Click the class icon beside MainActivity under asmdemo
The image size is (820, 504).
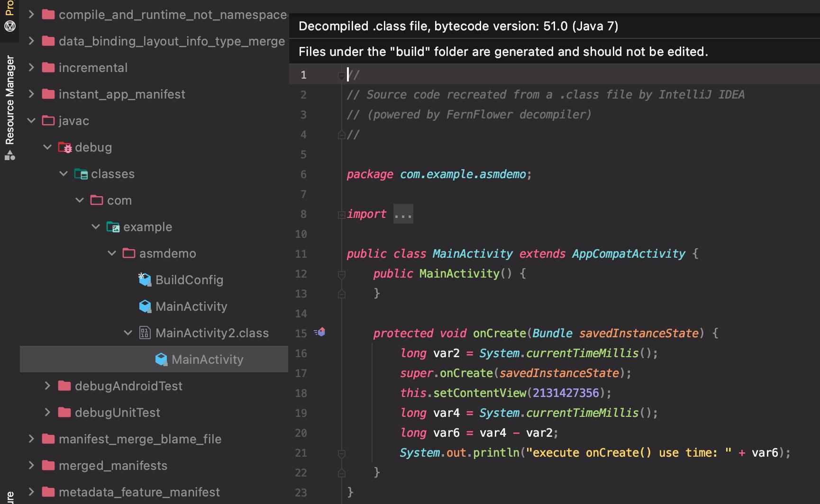145,306
